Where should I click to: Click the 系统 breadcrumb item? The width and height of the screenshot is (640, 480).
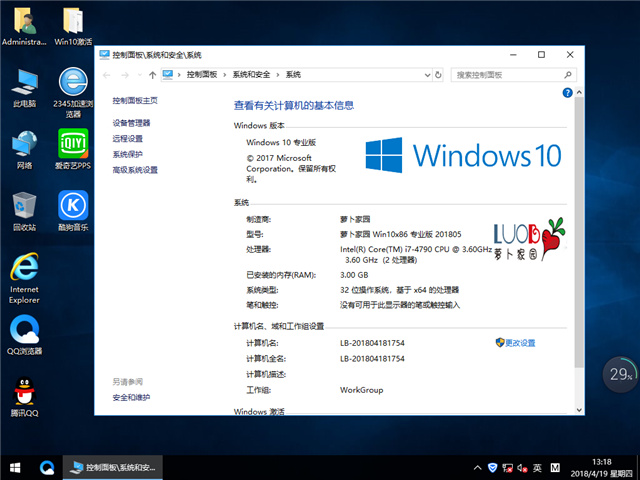[293, 75]
